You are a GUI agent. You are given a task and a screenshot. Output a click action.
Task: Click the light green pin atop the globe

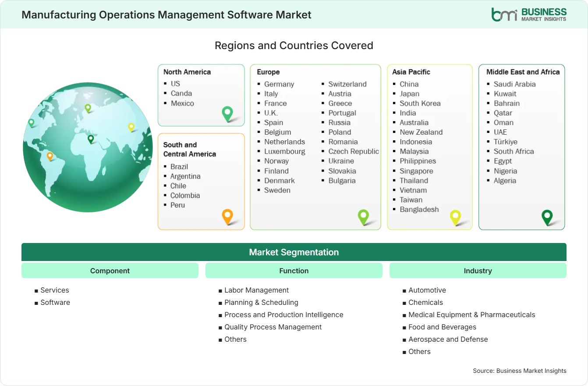tap(88, 108)
